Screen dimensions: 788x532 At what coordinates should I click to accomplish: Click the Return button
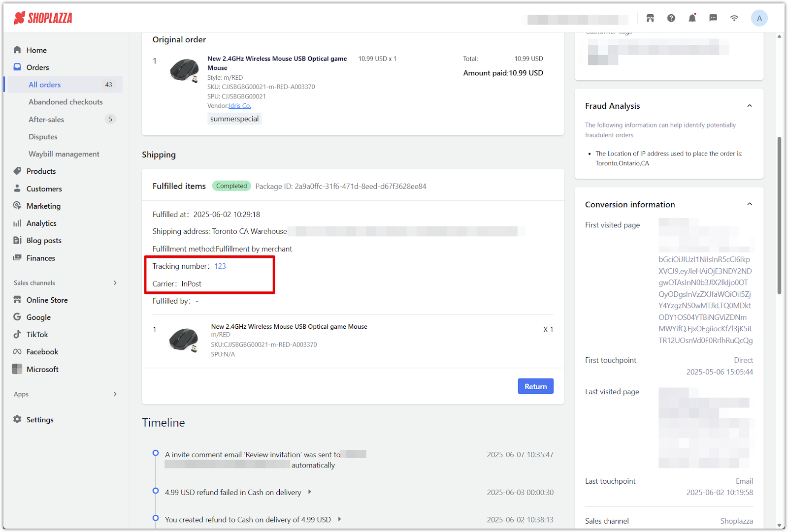click(x=535, y=386)
